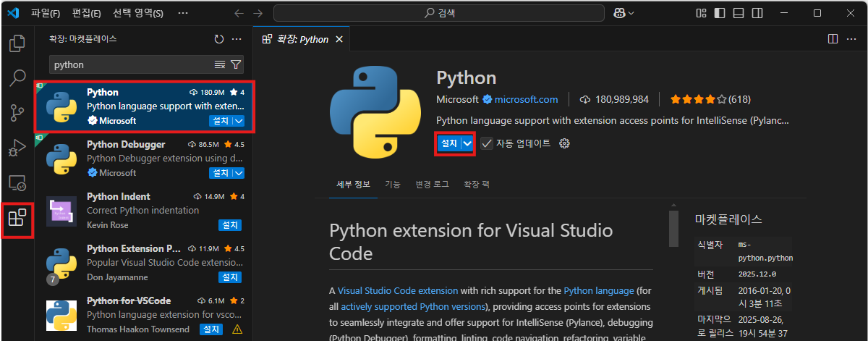Screen dimensions: 868x341
Task: Click the Python Indent extension icon
Action: [x=61, y=211]
